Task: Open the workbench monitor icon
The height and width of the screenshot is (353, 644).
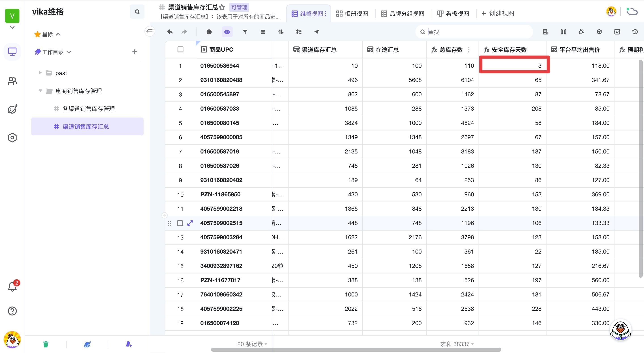Action: [12, 52]
